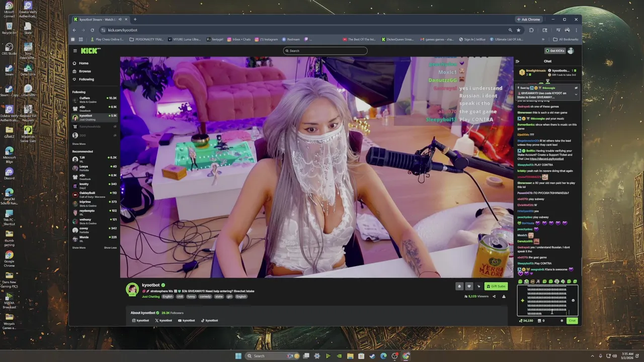Click the comedy tag
This screenshot has width=644, height=362.
(205, 297)
